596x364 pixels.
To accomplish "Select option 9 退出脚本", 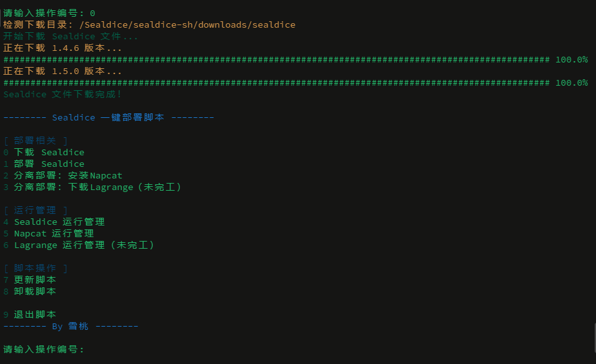I will point(35,315).
